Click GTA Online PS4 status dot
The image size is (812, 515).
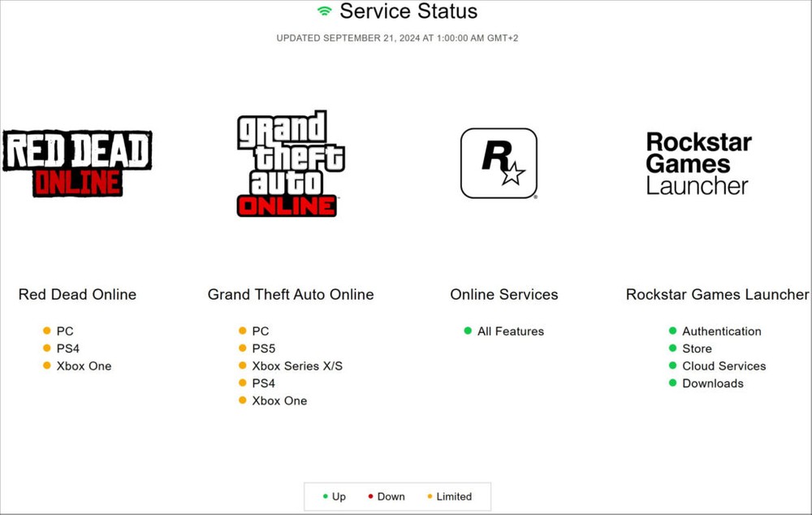(x=242, y=383)
